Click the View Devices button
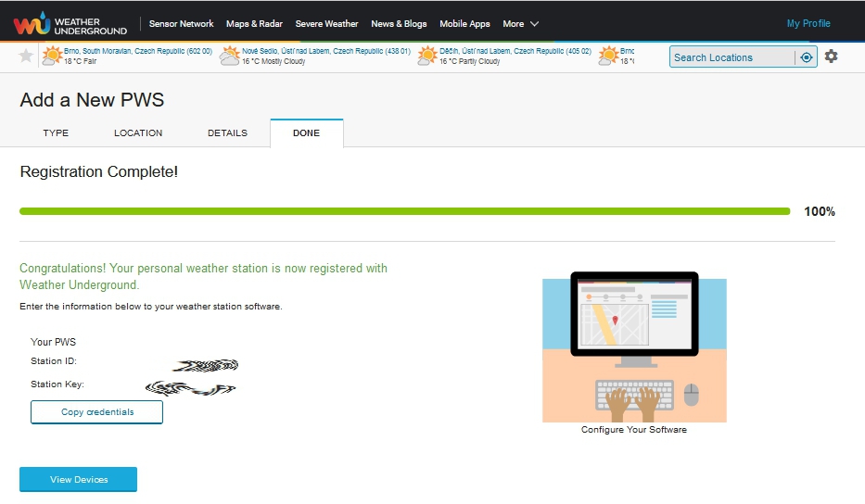Viewport: 865px width, 504px height. pyautogui.click(x=79, y=480)
